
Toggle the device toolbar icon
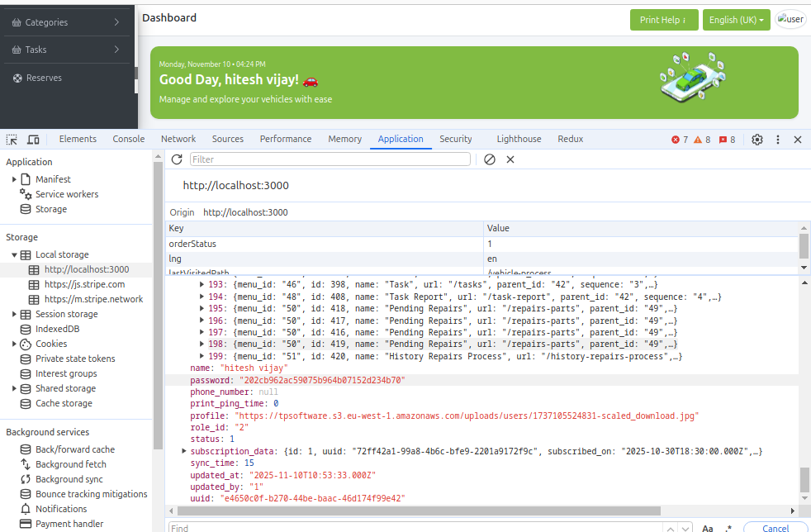coord(33,140)
